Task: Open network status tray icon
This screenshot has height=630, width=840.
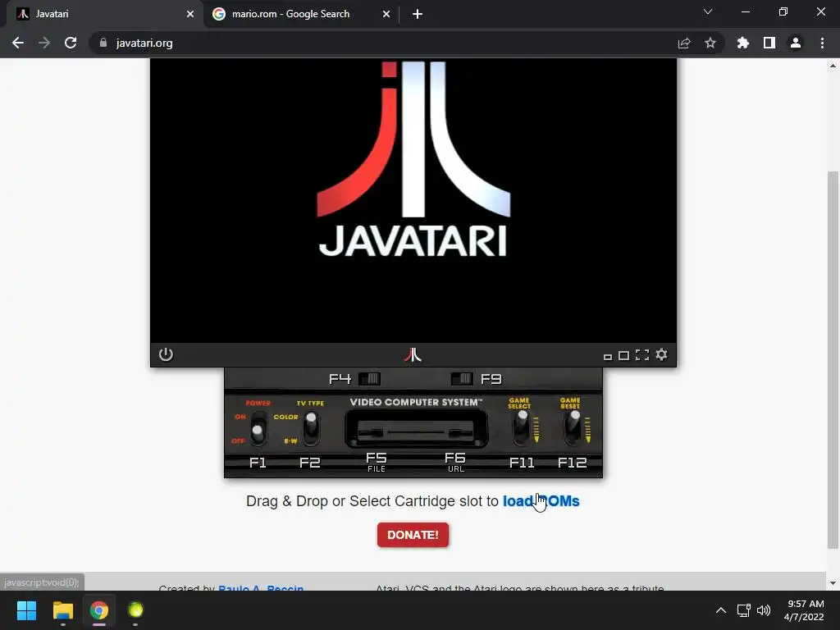Action: [743, 610]
